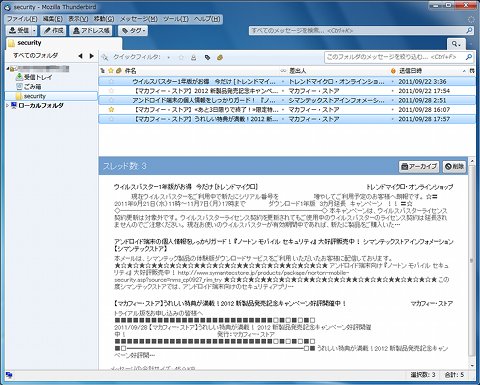Sort by star column header

click(x=111, y=71)
